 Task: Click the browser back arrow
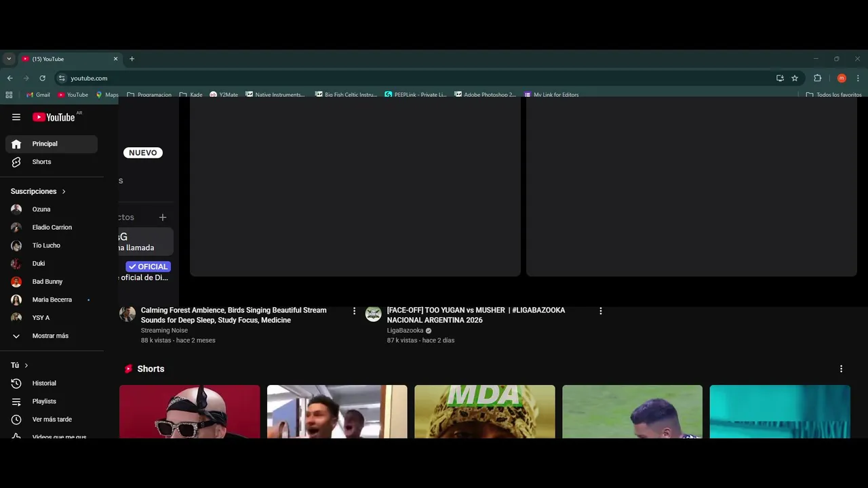click(9, 78)
